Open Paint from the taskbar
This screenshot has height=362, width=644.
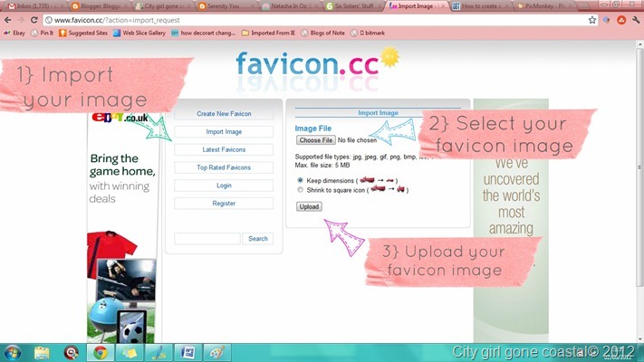[217, 353]
